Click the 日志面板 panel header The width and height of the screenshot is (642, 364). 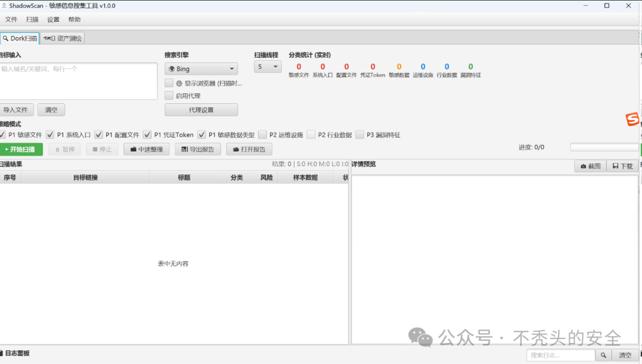point(15,353)
